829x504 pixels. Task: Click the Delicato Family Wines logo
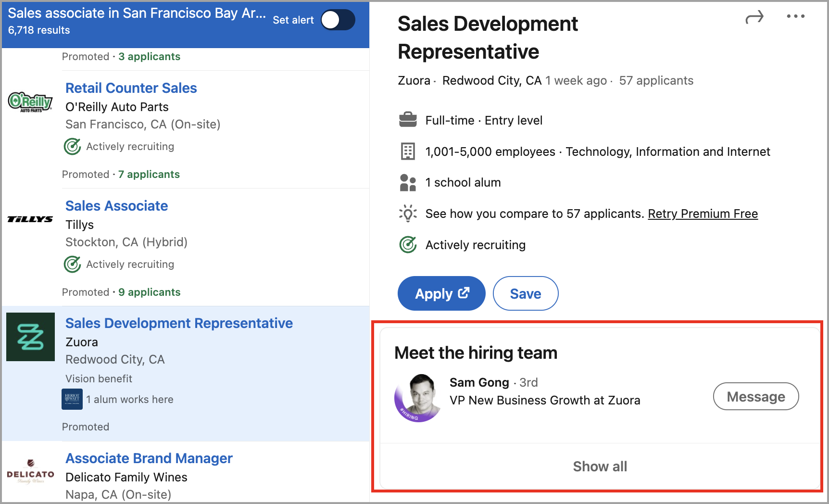coord(30,471)
